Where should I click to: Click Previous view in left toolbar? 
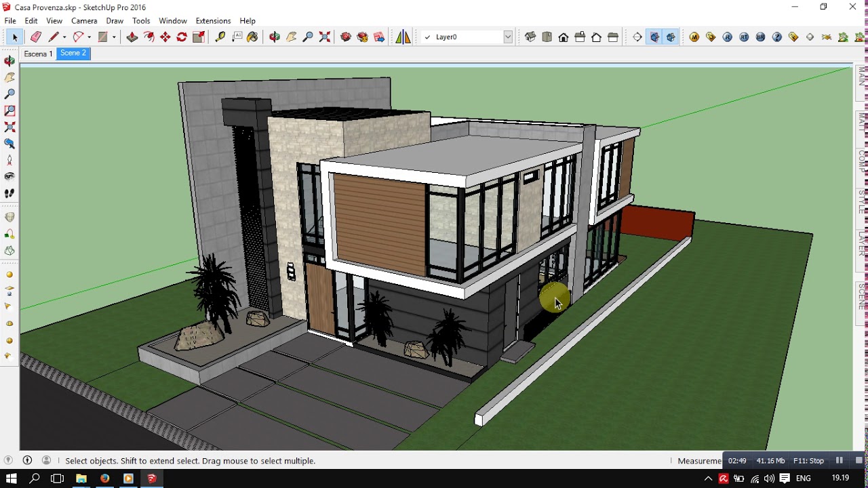(9, 144)
